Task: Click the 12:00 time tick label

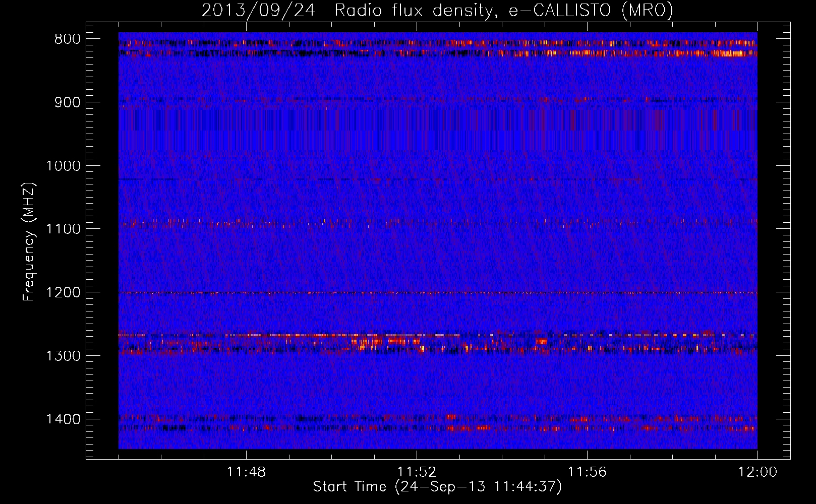Action: (x=757, y=472)
